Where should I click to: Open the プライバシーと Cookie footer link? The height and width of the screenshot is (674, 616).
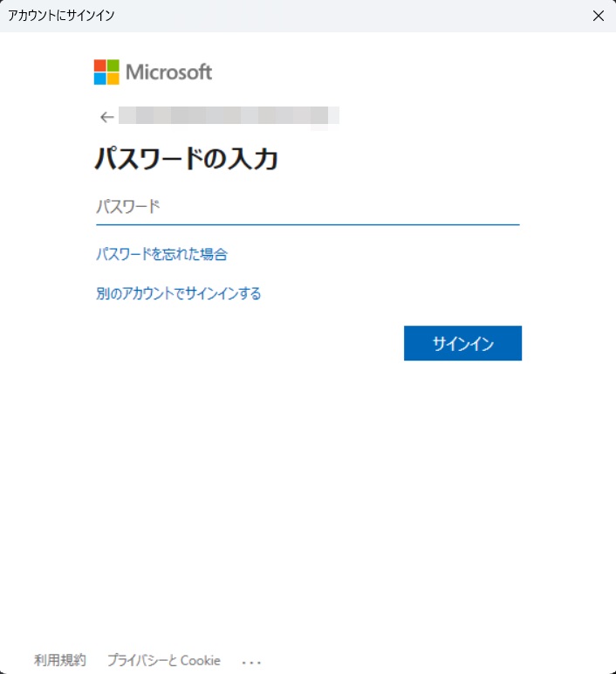pyautogui.click(x=163, y=660)
